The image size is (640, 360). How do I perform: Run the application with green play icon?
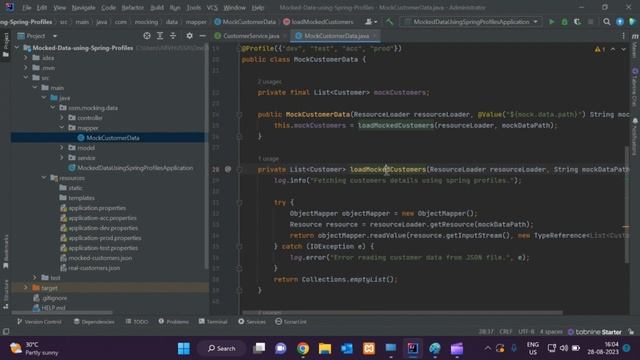coord(551,22)
